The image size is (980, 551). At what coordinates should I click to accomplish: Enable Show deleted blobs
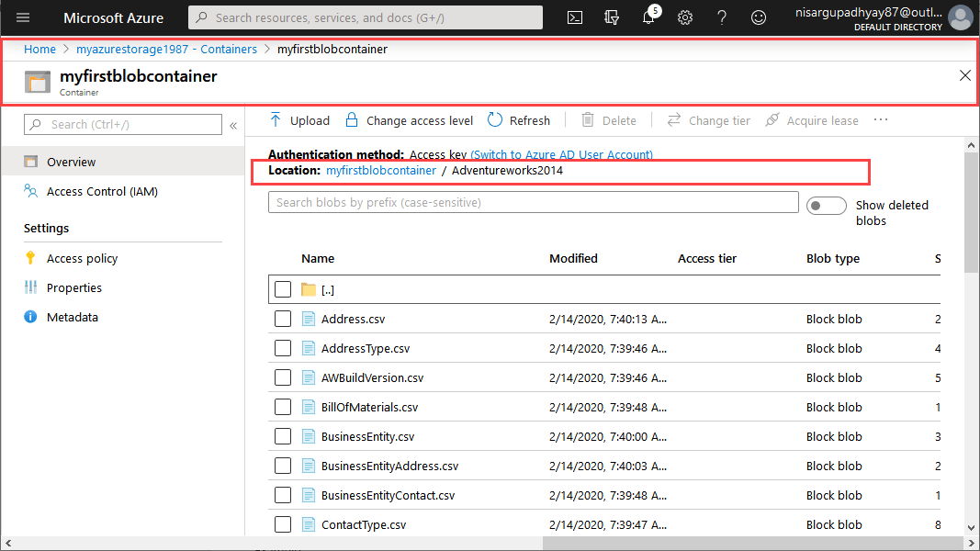pos(826,206)
